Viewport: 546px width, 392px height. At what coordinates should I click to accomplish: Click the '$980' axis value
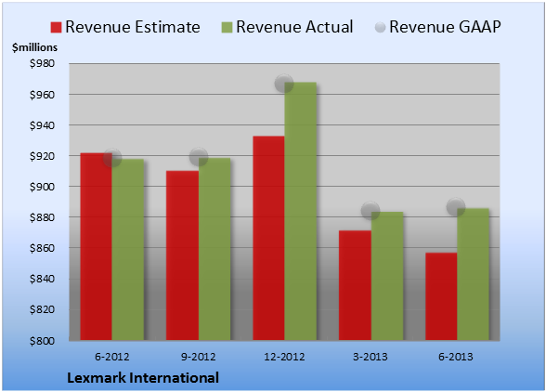[42, 63]
